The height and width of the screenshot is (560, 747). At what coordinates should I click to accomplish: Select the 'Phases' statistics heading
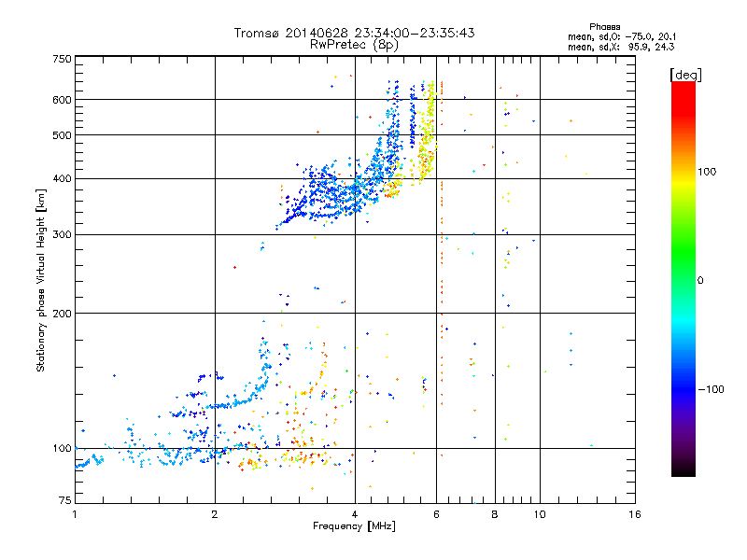[x=604, y=27]
